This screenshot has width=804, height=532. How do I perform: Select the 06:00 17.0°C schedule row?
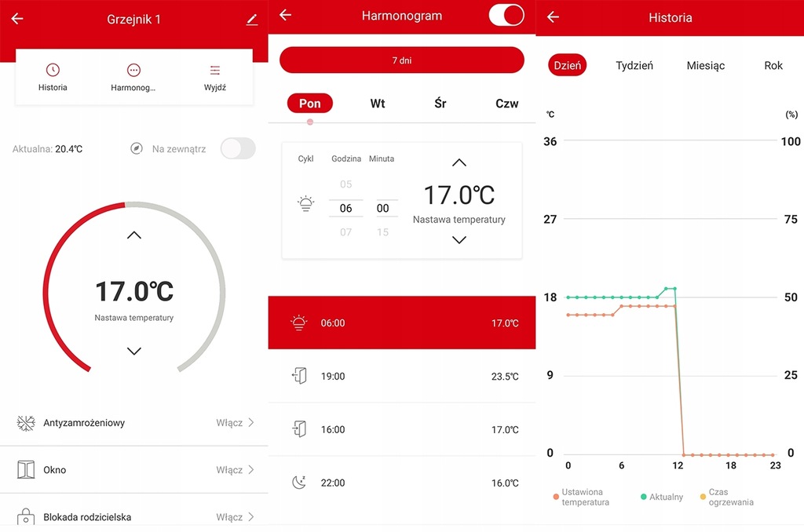(401, 323)
